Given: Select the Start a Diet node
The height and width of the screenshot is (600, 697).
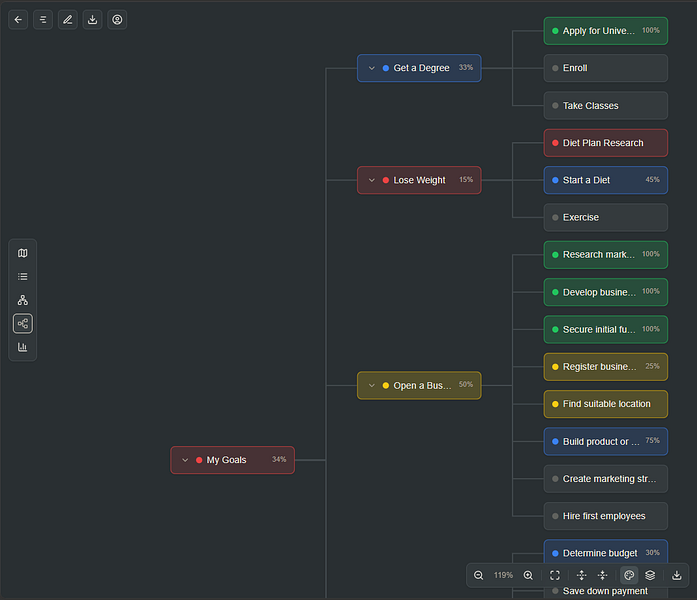Looking at the screenshot, I should click(x=605, y=180).
